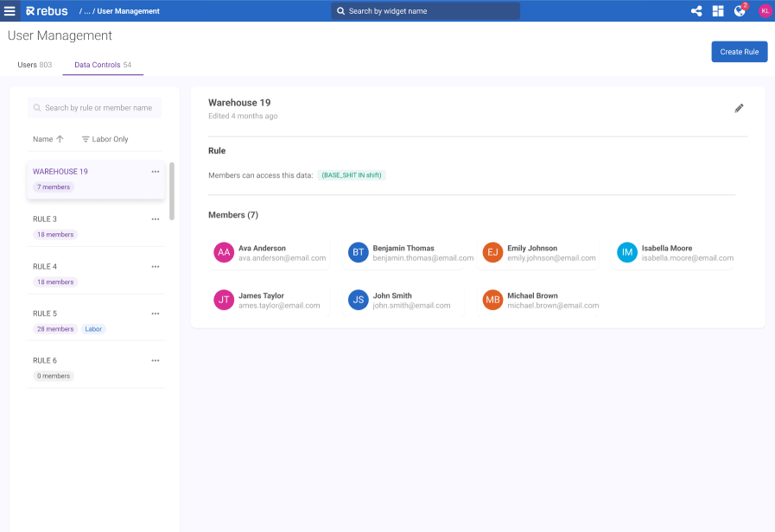775x532 pixels.
Task: Open the KL user profile avatar
Action: (765, 11)
